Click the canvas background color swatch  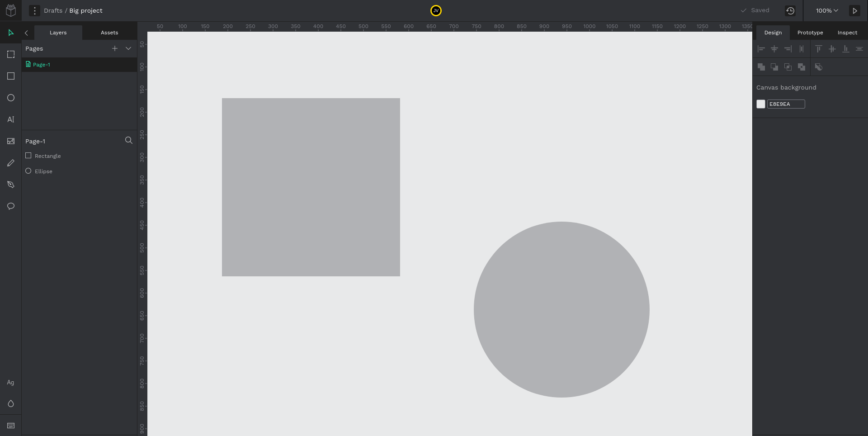tap(761, 104)
